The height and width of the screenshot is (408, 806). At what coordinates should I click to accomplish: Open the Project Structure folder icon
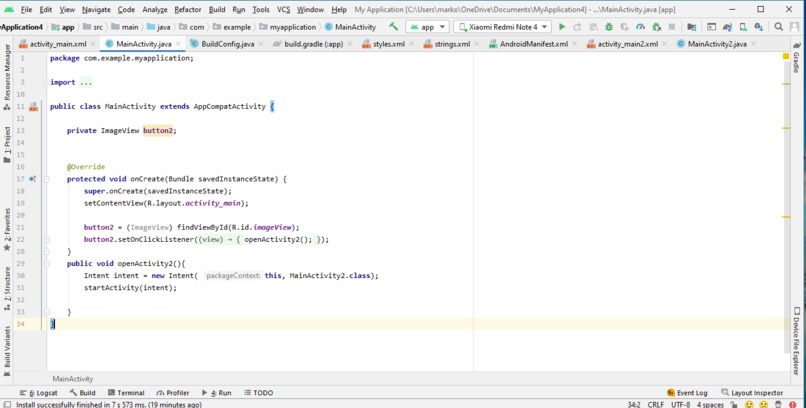[x=691, y=27]
